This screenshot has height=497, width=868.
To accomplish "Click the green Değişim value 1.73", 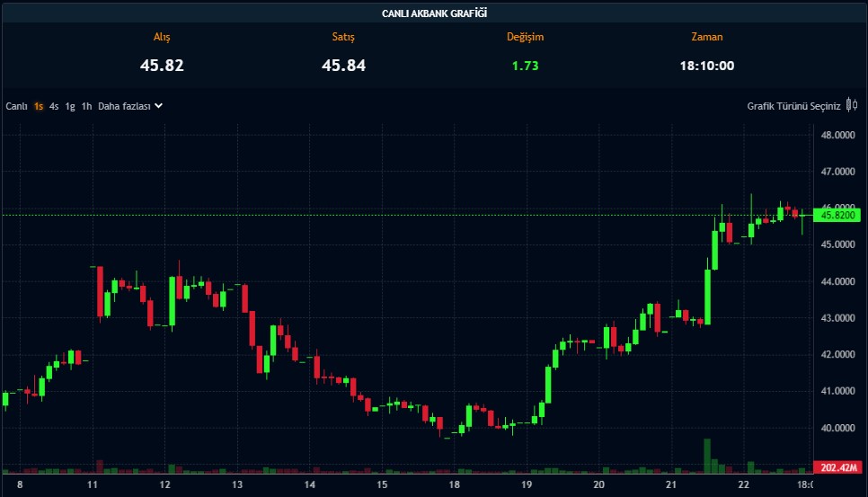I will (x=525, y=66).
